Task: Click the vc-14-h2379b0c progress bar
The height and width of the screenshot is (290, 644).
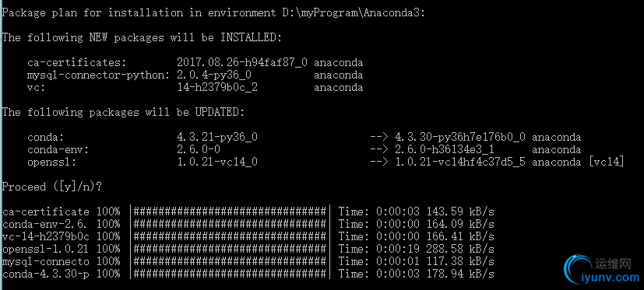Action: point(230,236)
